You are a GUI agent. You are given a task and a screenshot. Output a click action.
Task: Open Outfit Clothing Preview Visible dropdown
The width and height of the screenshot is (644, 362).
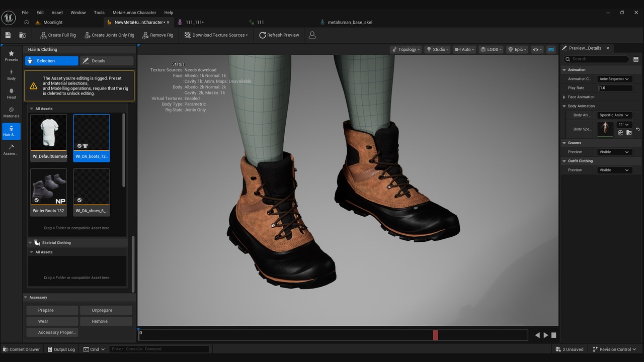(x=614, y=170)
